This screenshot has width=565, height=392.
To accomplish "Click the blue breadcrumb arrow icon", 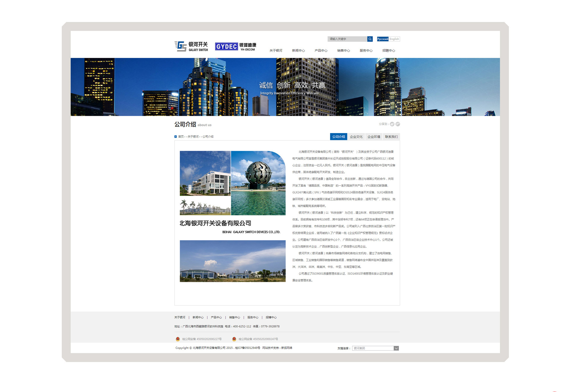I will coord(175,137).
